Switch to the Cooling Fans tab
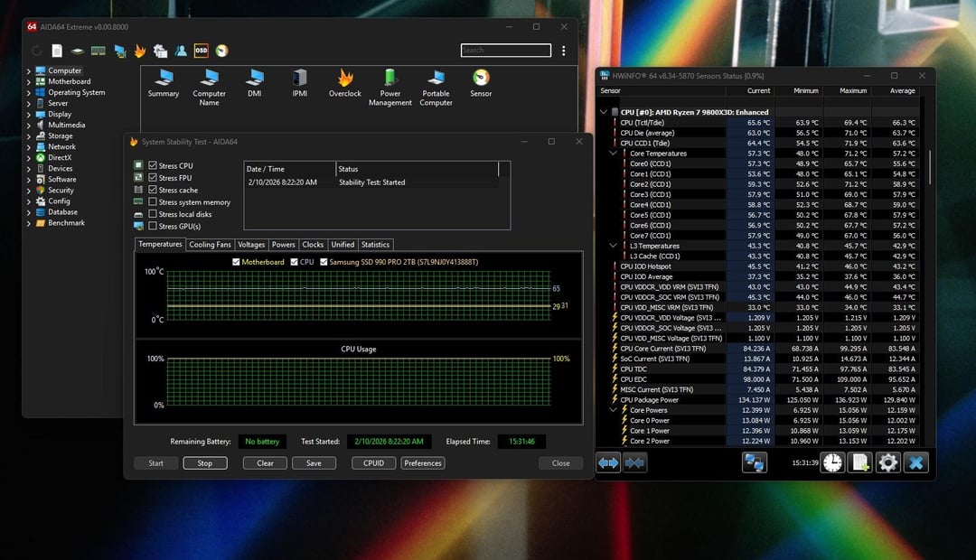Screen dimensions: 976x560 click(210, 245)
